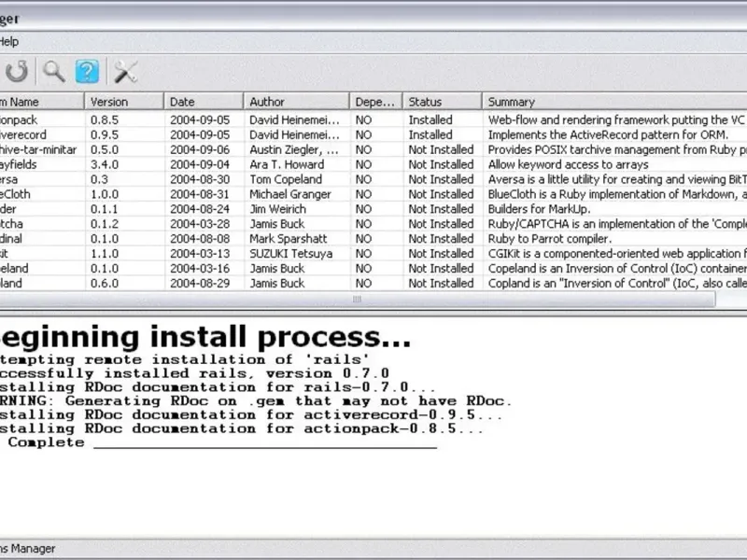Image resolution: width=747 pixels, height=560 pixels.
Task: Sort by the Date column header
Action: [204, 102]
